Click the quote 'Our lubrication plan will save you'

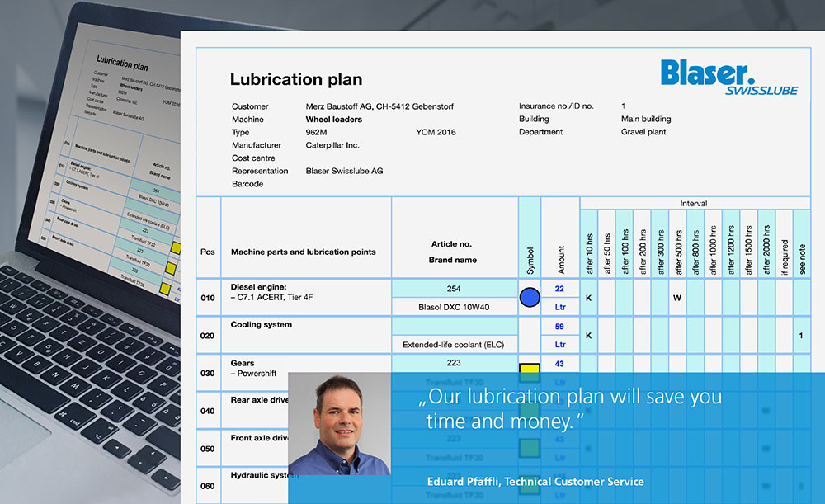coord(570,396)
